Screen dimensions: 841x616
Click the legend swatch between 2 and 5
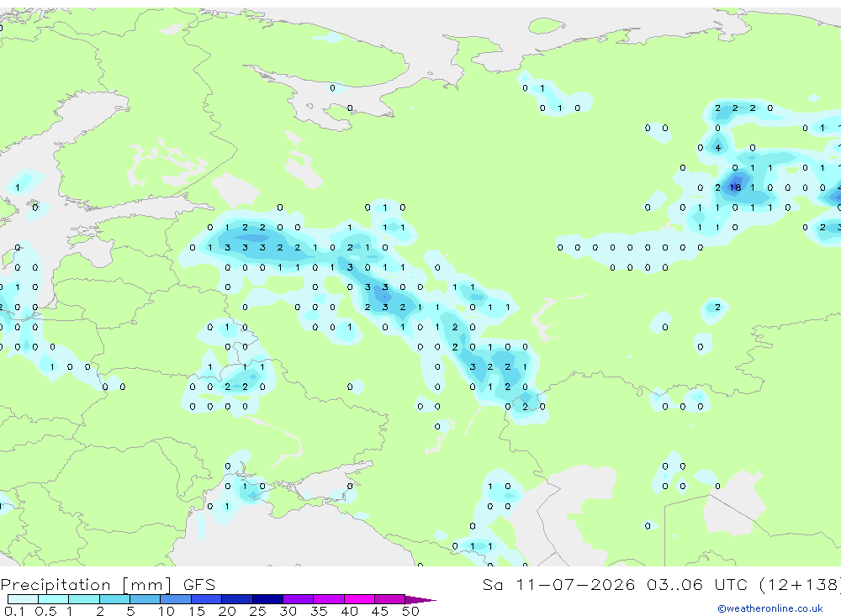coord(114,599)
